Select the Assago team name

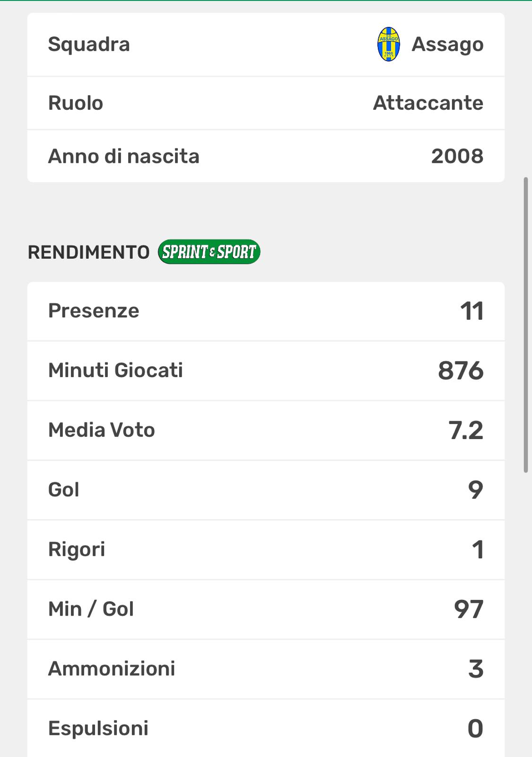pos(447,44)
